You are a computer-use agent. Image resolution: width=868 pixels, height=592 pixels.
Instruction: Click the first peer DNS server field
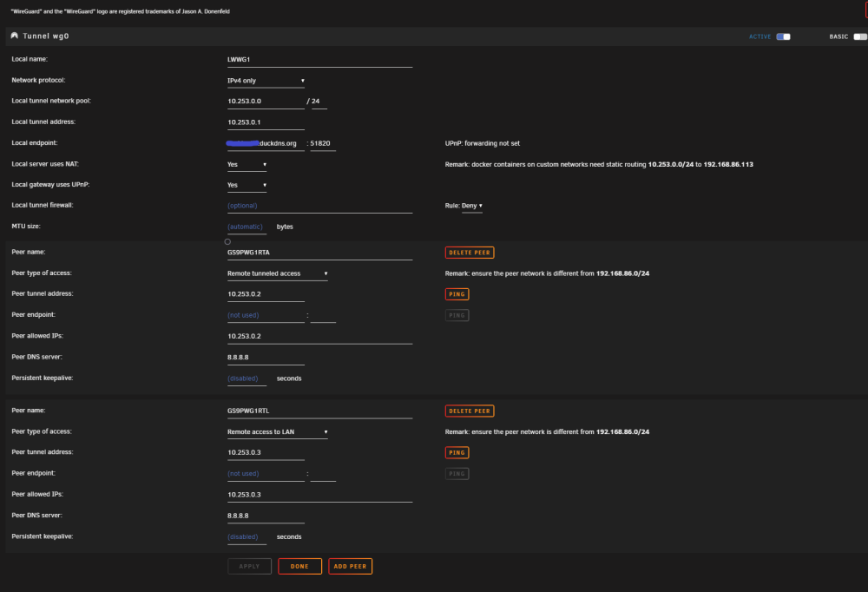point(266,358)
